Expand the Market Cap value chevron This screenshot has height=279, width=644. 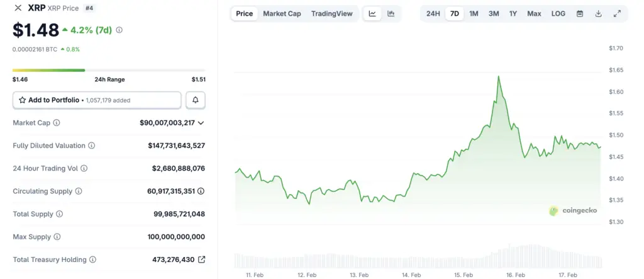tap(201, 123)
